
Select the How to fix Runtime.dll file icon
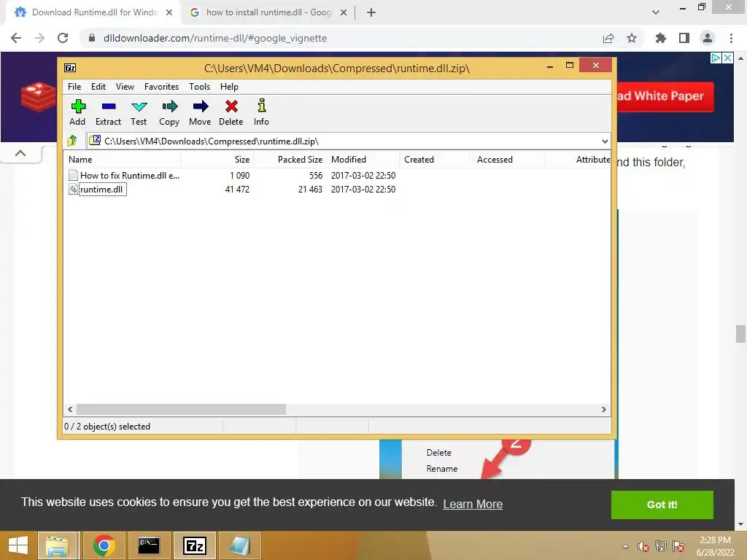click(x=73, y=175)
